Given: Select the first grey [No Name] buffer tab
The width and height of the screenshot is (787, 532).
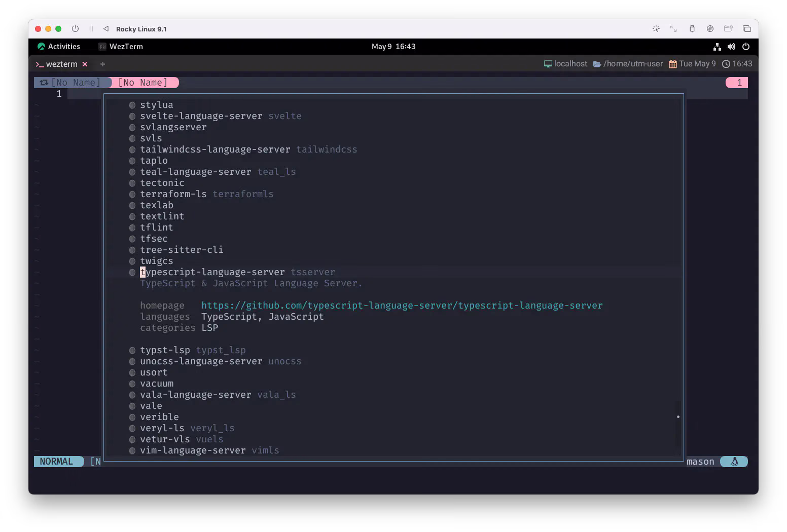Looking at the screenshot, I should (x=72, y=83).
